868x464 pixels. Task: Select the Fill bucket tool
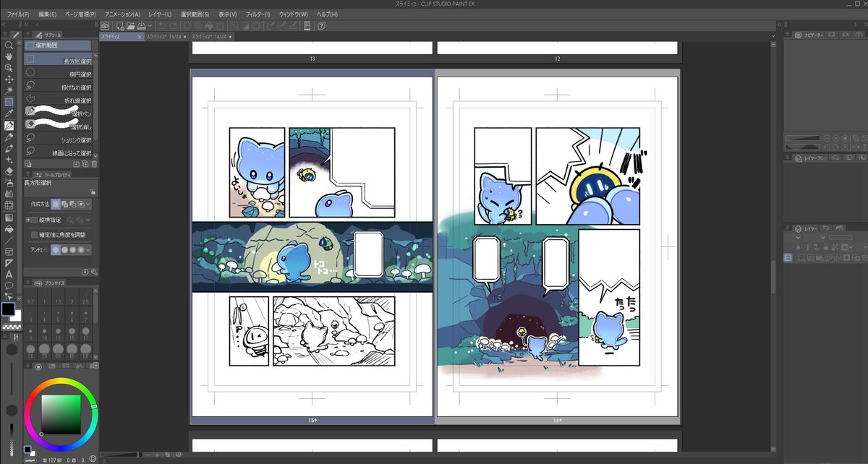point(9,228)
